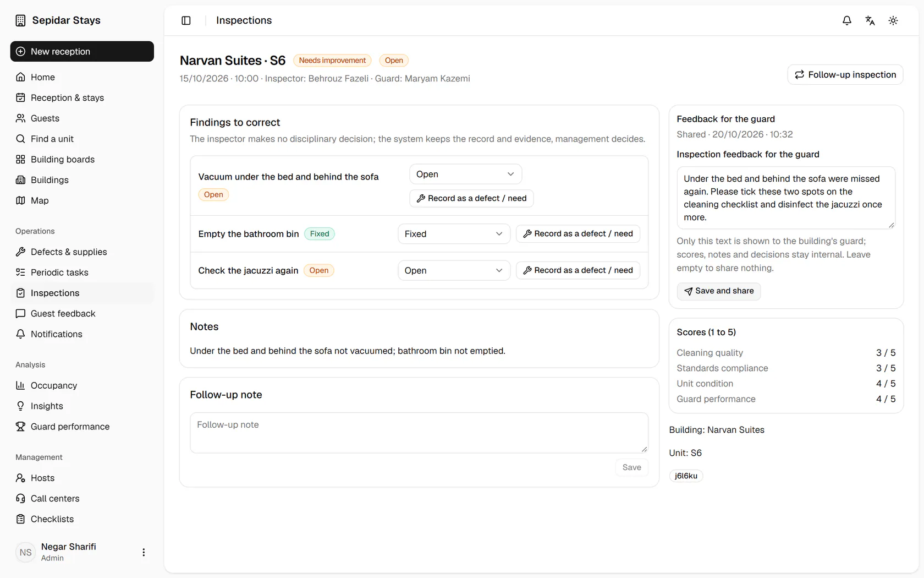
Task: Open Occupancy analysis
Action: [82, 385]
